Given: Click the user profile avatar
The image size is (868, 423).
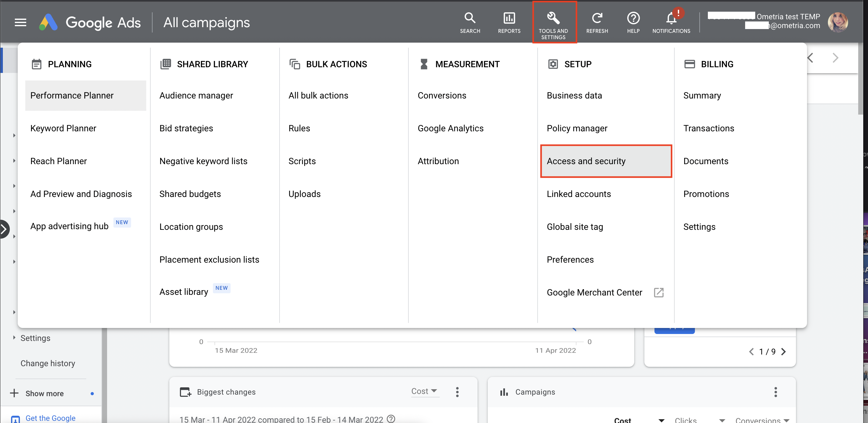Looking at the screenshot, I should 838,22.
